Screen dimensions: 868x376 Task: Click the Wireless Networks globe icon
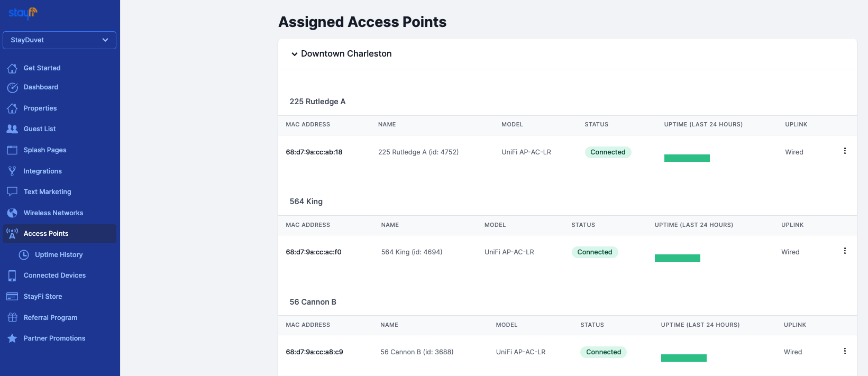click(12, 213)
